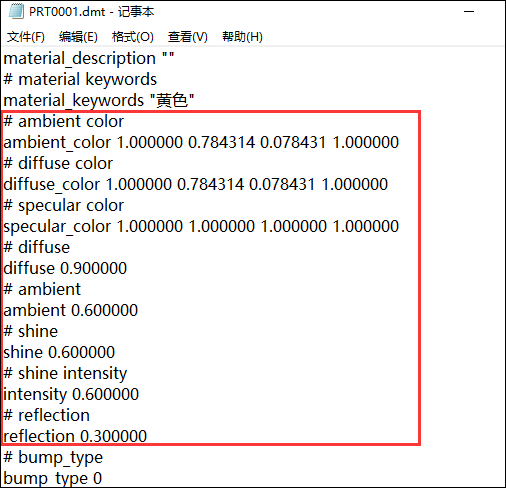Place cursor on shine 0.600000 line

[59, 352]
